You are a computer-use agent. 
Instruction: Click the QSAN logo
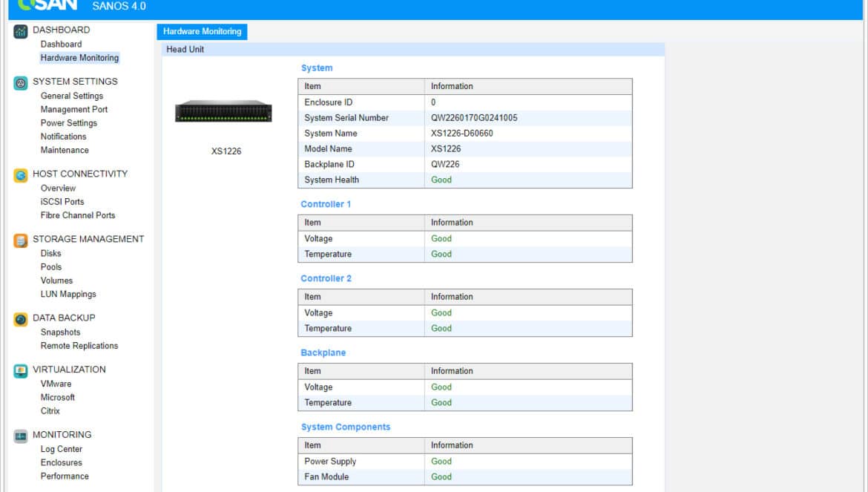point(47,5)
